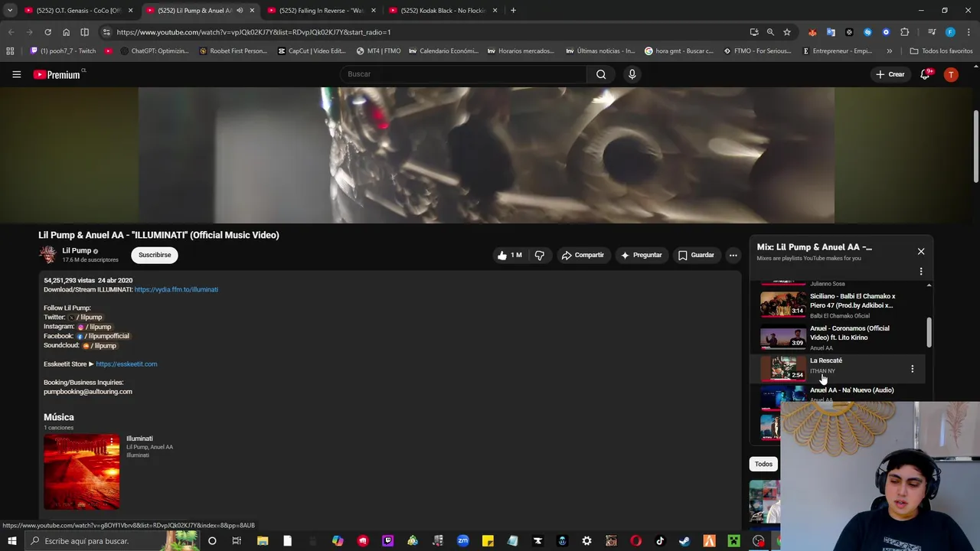Open Minecraft from the taskbar
Viewport: 980px width, 551px height.
coord(734,541)
